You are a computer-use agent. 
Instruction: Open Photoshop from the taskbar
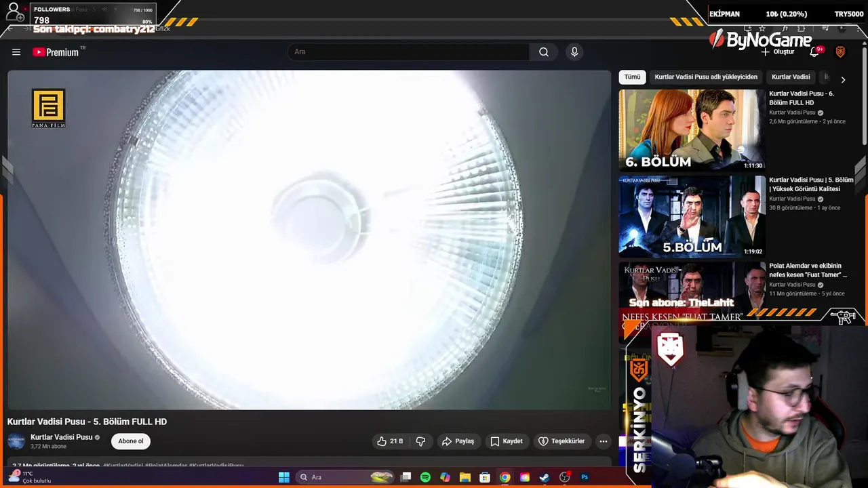click(585, 477)
